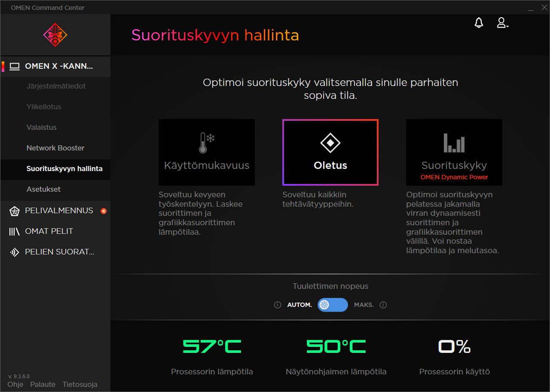Click the version number v. 9.3.6.0

point(19,376)
